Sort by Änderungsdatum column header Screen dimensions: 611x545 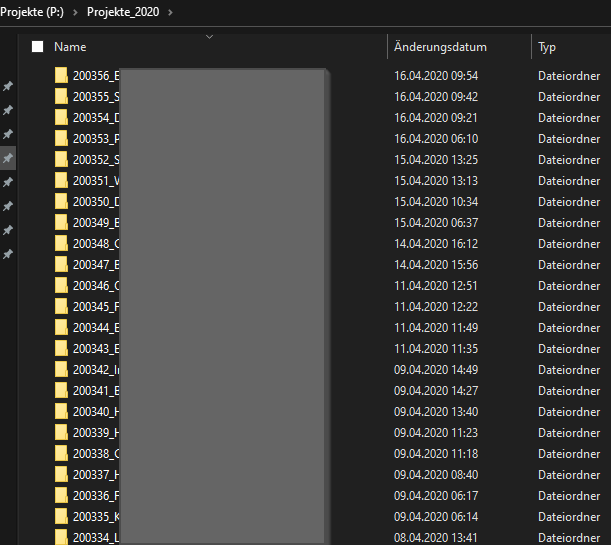point(440,47)
